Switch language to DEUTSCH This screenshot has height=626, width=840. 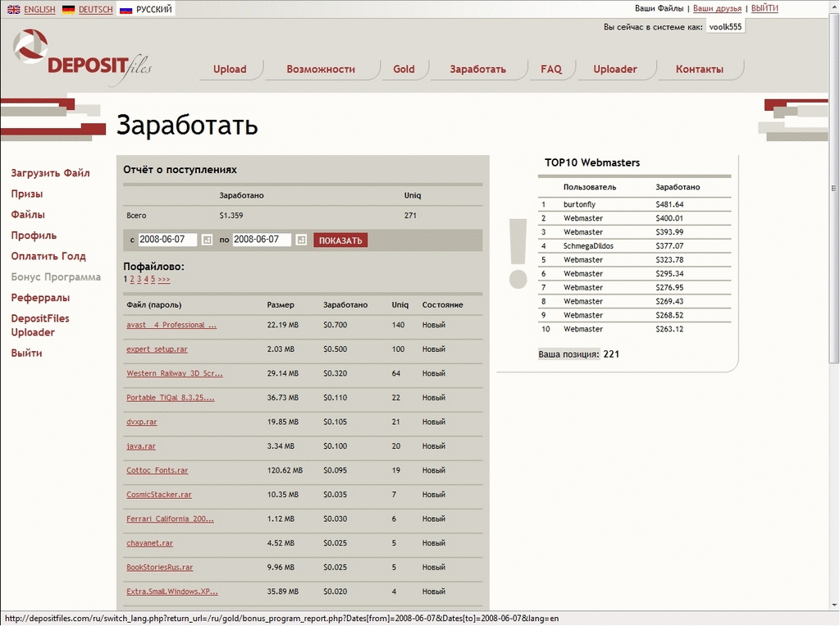(96, 10)
